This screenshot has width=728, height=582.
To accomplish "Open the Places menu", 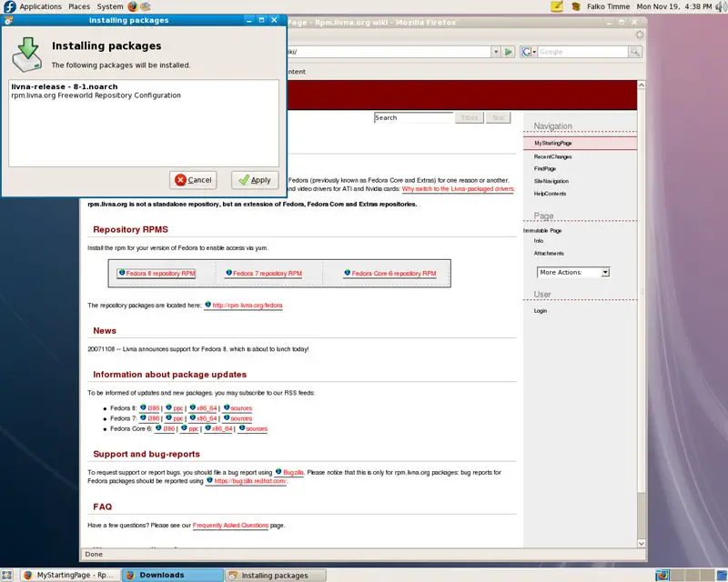I will coord(79,6).
